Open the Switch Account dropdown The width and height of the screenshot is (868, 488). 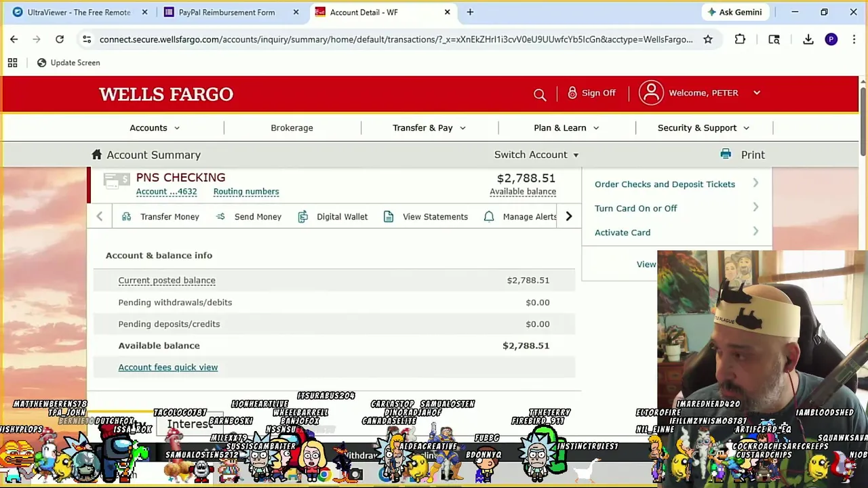pyautogui.click(x=536, y=155)
